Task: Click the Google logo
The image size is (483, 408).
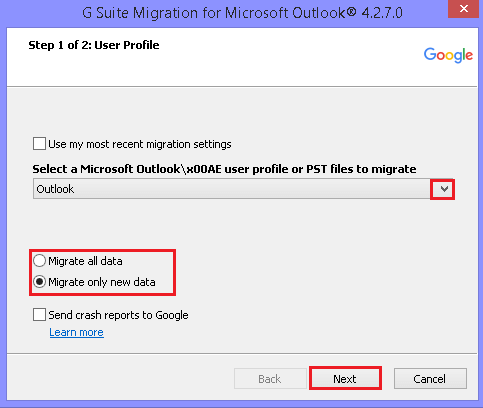Action: [x=448, y=55]
